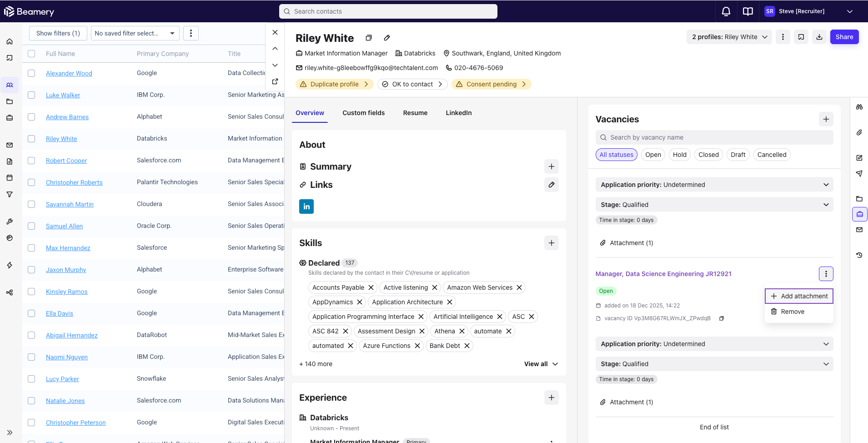
Task: Expand the Stage: Qualified dropdown
Action: pyautogui.click(x=714, y=205)
